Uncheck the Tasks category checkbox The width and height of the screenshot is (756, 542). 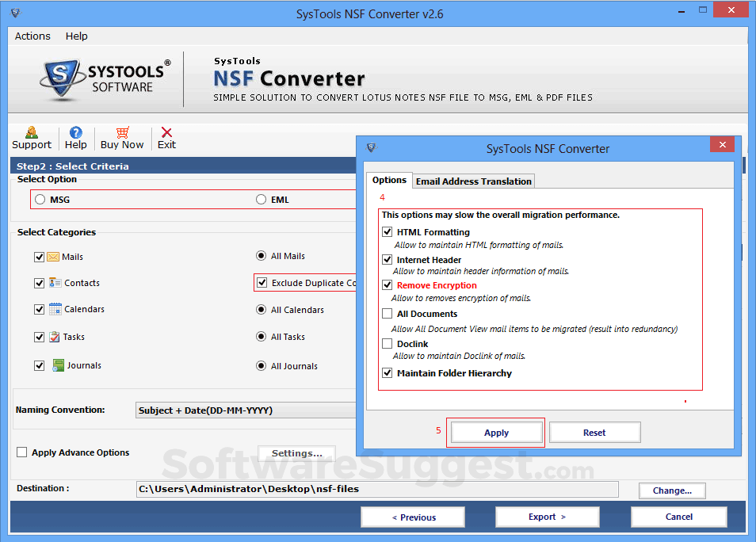(40, 337)
